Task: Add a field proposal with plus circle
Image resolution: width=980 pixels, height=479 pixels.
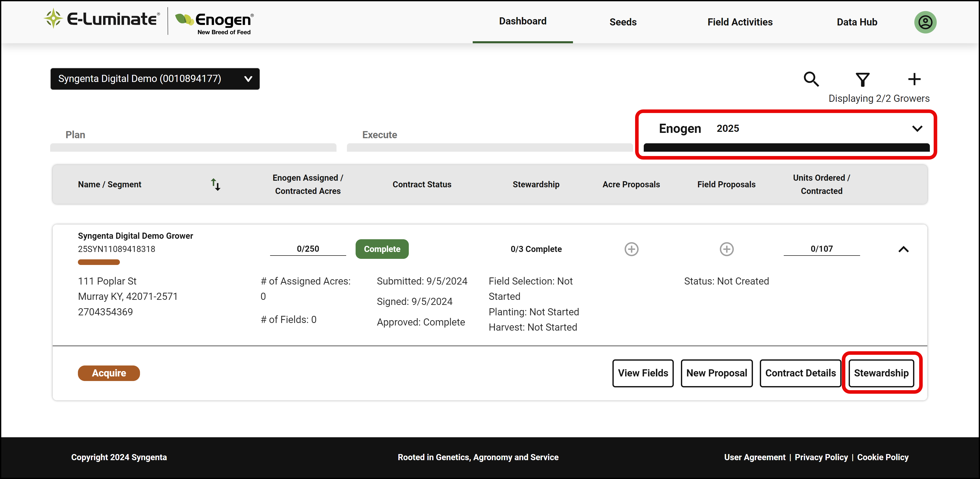Action: click(x=727, y=249)
